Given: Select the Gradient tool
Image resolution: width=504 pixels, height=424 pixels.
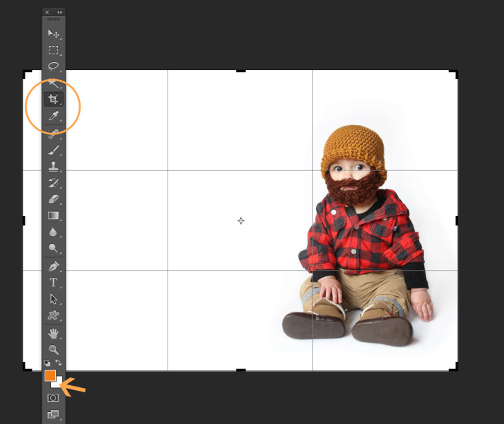Looking at the screenshot, I should coord(53,216).
